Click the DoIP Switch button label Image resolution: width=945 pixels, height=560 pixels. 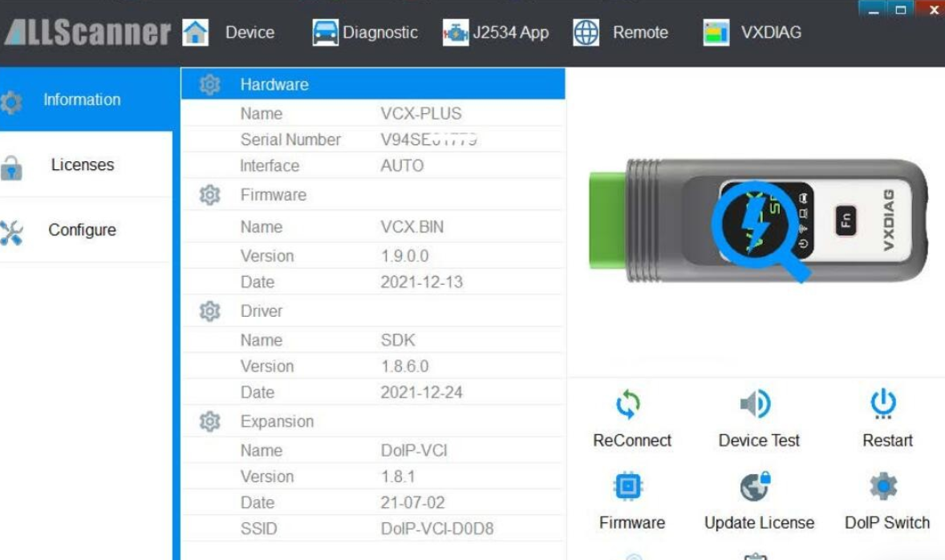887,522
